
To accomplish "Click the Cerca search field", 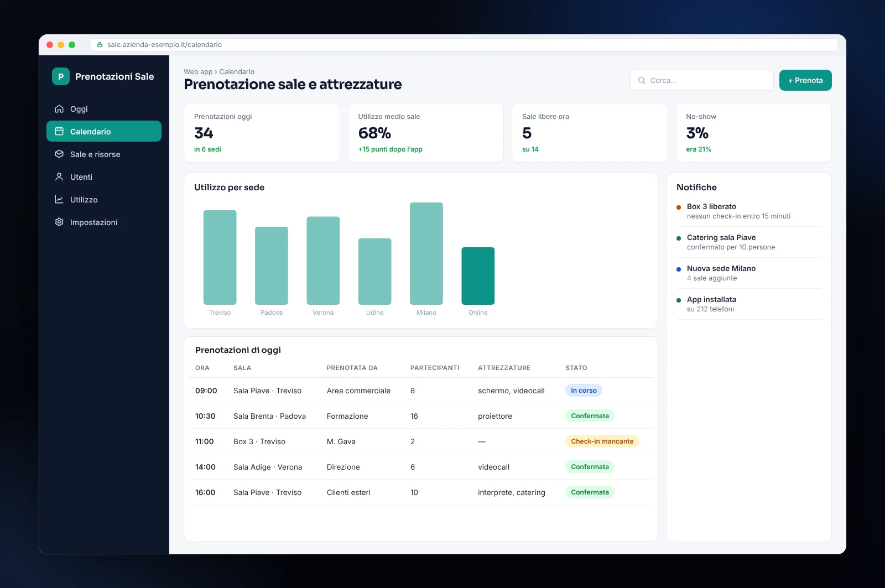I will pos(701,80).
